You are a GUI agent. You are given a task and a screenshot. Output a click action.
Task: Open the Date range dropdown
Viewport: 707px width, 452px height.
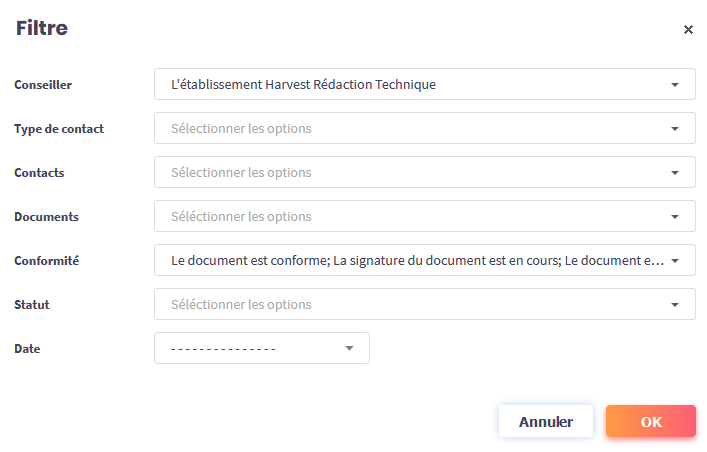(250, 348)
